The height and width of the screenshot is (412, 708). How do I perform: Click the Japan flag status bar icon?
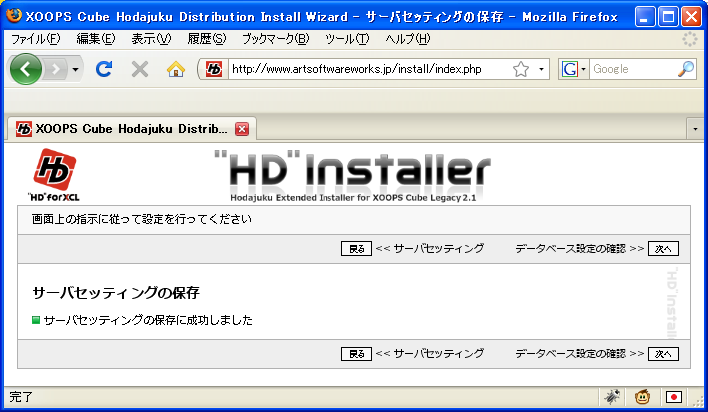point(675,397)
